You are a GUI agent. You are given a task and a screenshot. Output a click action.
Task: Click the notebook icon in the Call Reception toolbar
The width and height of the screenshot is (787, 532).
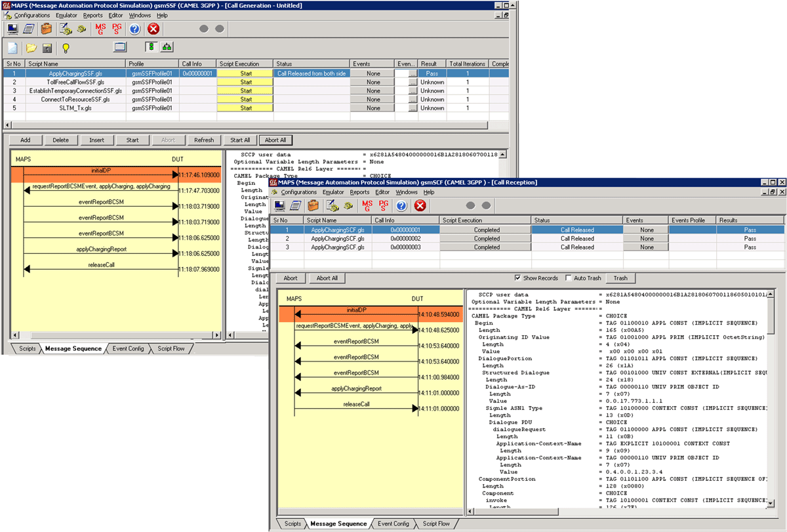coord(296,206)
